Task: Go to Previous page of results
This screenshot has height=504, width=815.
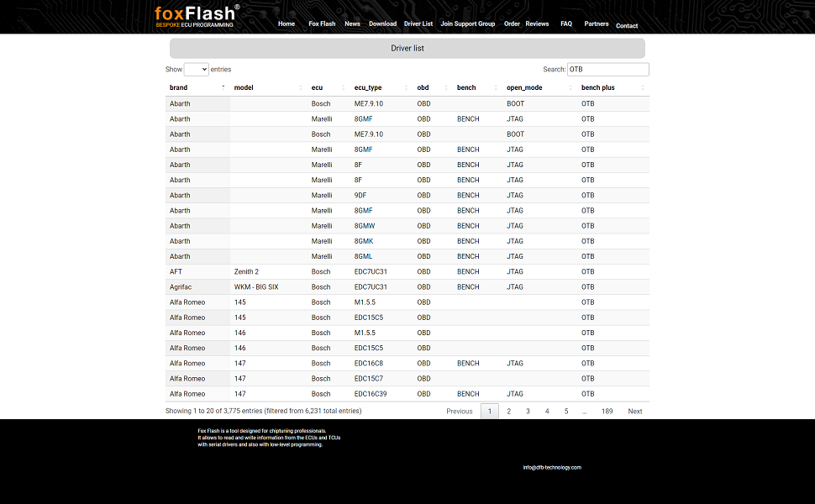Action: [460, 411]
